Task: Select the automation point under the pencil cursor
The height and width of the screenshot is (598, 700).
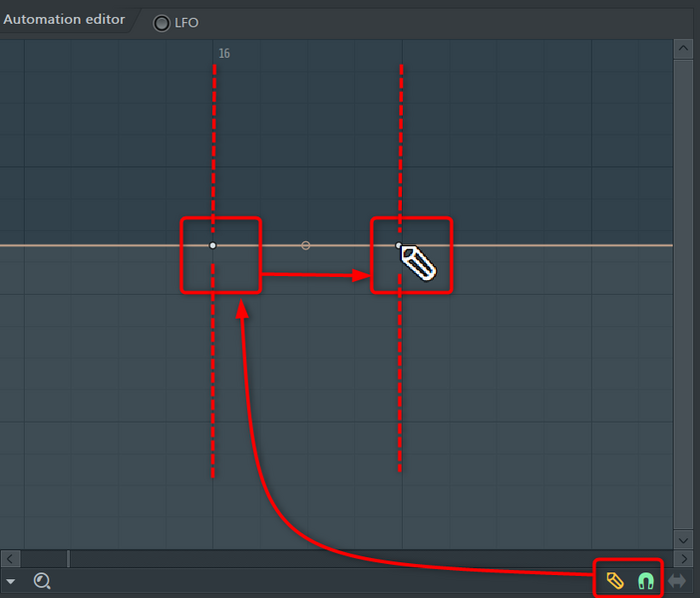Action: tap(399, 245)
